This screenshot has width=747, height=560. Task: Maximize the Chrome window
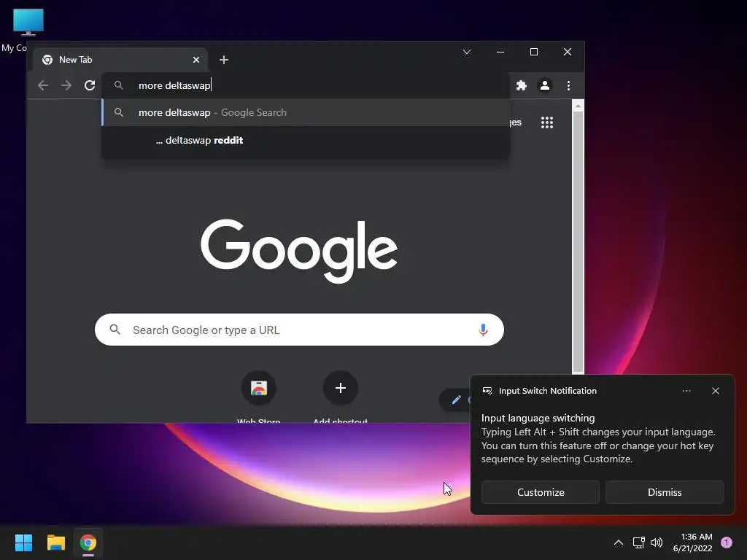(533, 52)
